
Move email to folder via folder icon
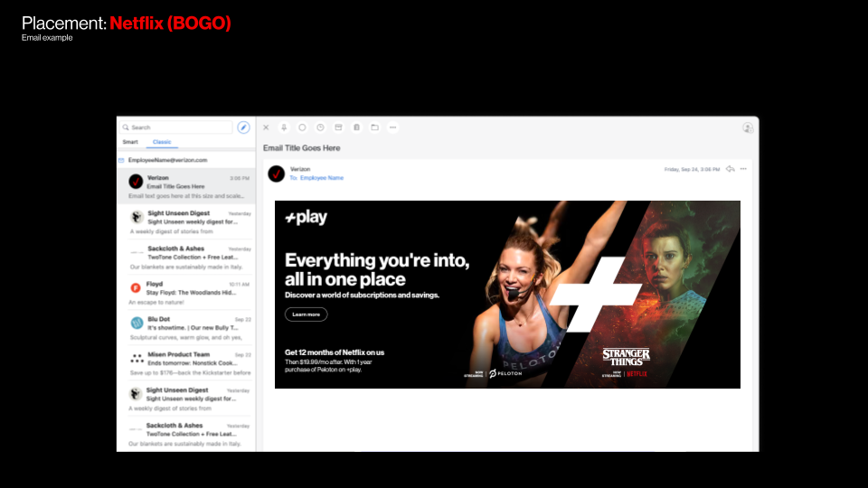374,127
